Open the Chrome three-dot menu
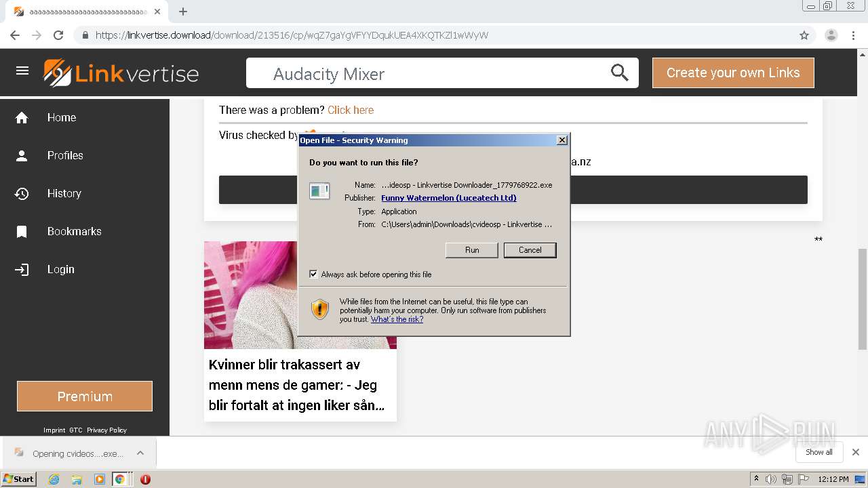This screenshot has height=488, width=868. (x=853, y=35)
